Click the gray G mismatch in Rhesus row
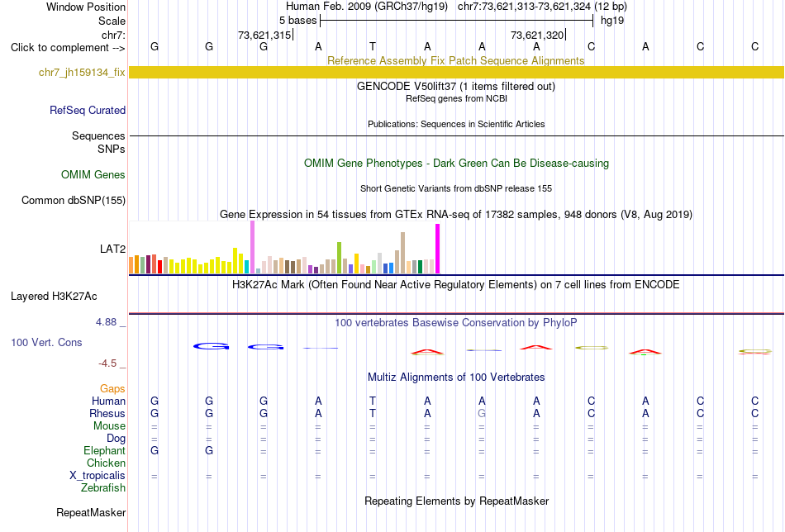This screenshot has width=785, height=532. click(x=482, y=413)
